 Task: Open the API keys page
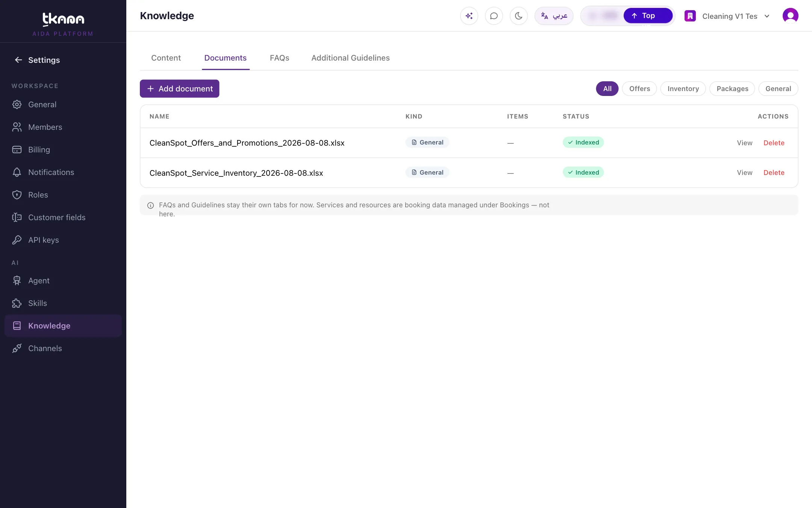(63, 240)
